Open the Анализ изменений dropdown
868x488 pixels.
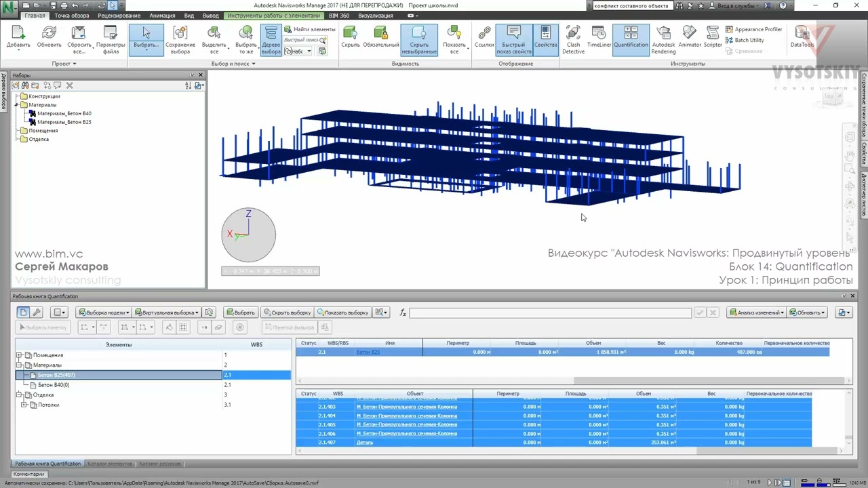tap(756, 312)
